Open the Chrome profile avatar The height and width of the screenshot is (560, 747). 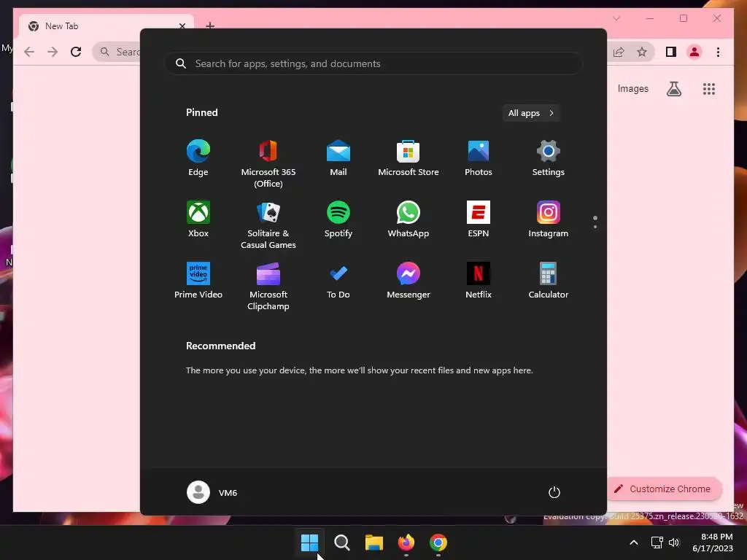pos(694,52)
